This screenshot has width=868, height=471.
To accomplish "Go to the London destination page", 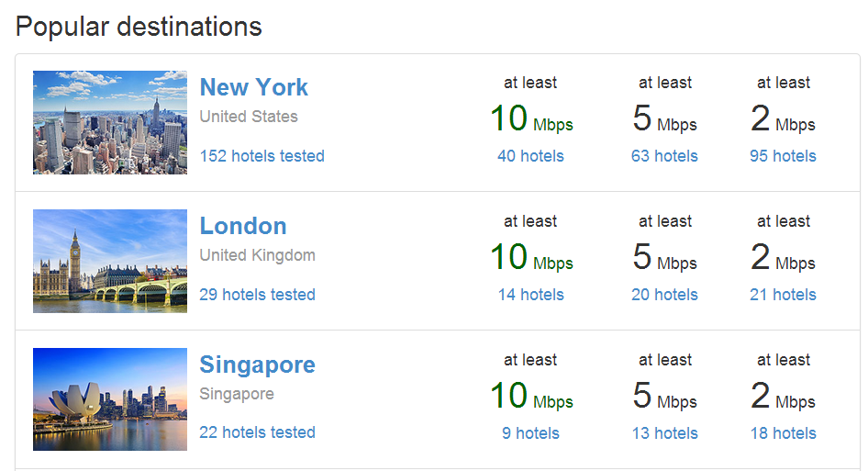I will pos(243,226).
